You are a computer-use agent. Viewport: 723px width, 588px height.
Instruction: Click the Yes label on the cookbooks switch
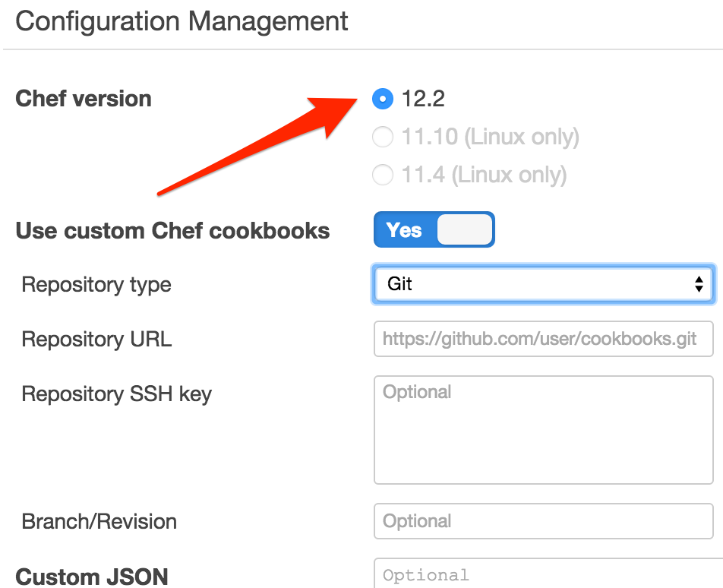406,229
